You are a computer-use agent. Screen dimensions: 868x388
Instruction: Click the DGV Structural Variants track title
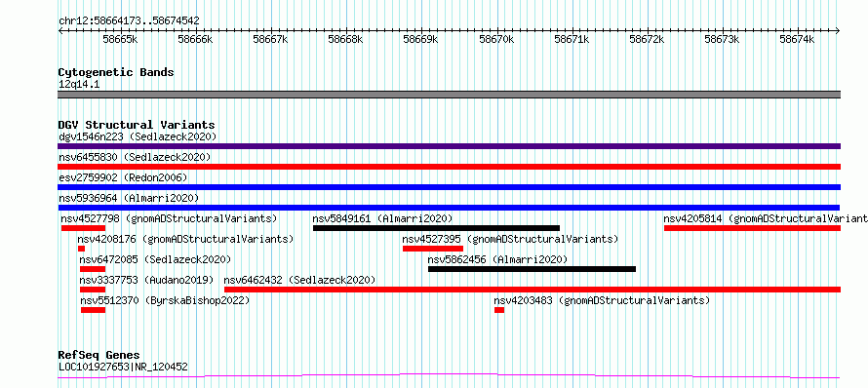(x=137, y=125)
